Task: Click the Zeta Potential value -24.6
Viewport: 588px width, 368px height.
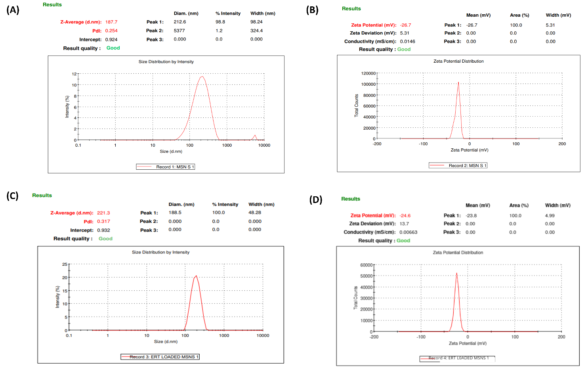Action: (405, 216)
